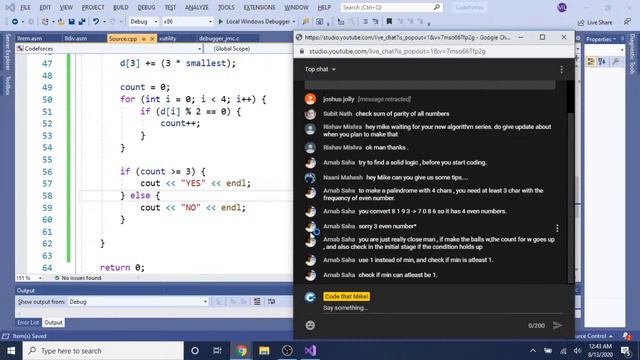Open the VIEW menu

(66, 7)
